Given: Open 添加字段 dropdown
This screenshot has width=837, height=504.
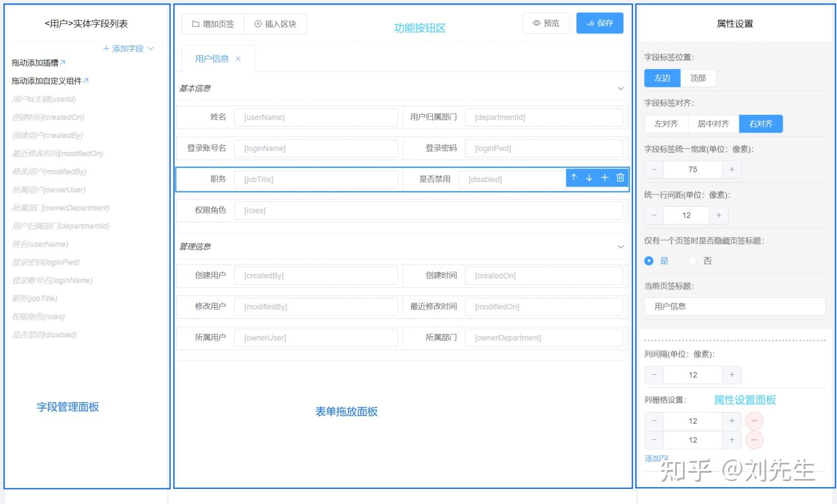Looking at the screenshot, I should [128, 49].
